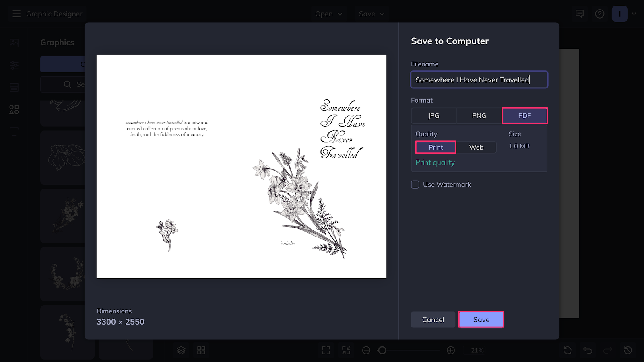Image resolution: width=644 pixels, height=362 pixels.
Task: Toggle fullscreen view from the bottom toolbar
Action: coord(326,350)
